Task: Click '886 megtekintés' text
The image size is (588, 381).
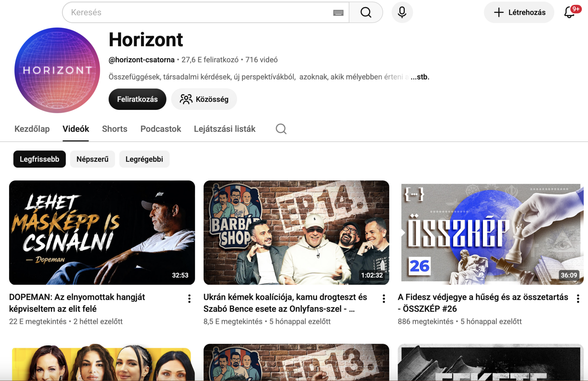Action: (x=425, y=321)
